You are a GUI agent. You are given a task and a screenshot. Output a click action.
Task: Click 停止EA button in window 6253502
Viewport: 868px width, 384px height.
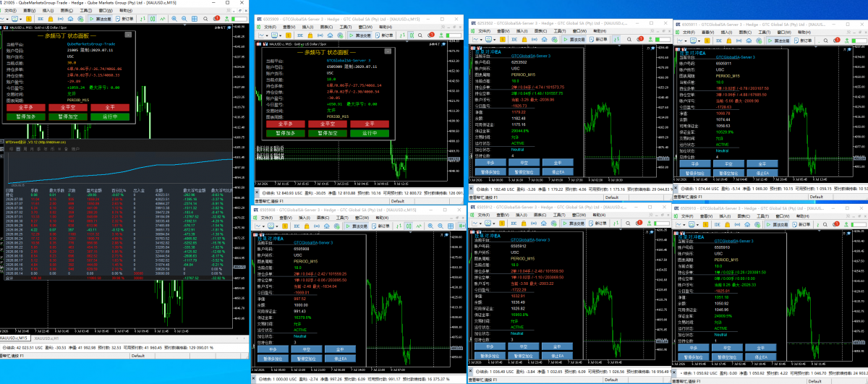558,173
